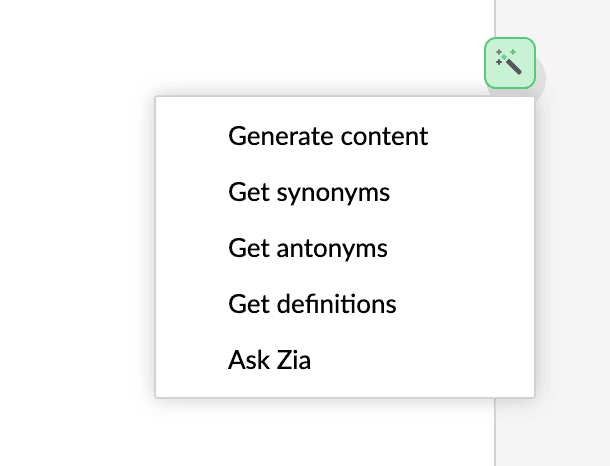Select Generate content from the menu

tap(328, 136)
